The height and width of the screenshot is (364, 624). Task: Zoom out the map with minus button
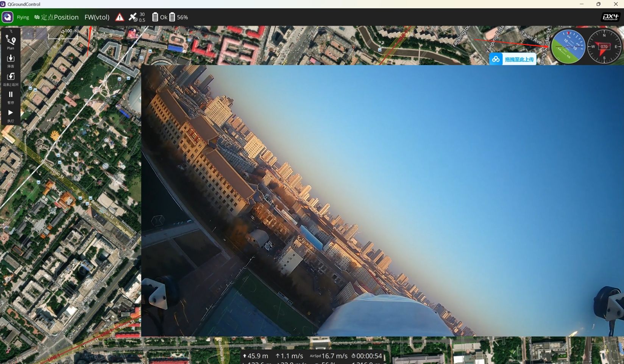[41, 34]
